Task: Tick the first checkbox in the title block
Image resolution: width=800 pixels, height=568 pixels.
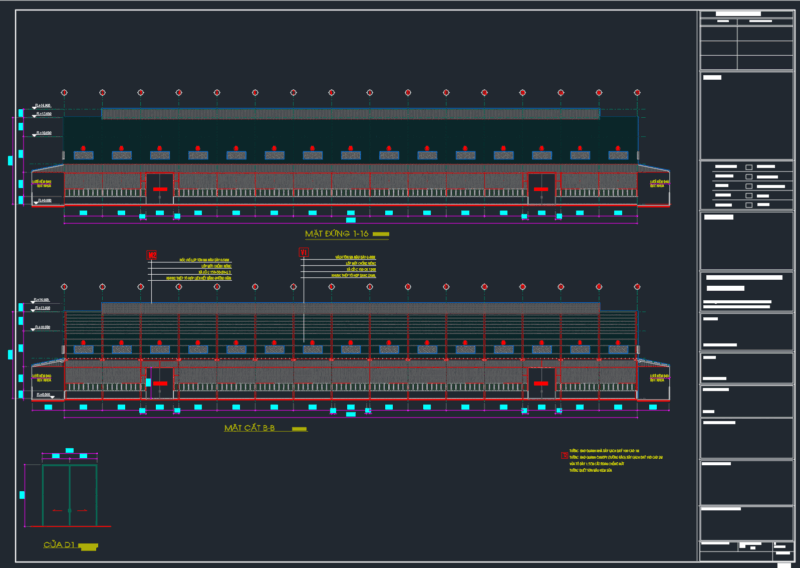Action: click(x=749, y=167)
